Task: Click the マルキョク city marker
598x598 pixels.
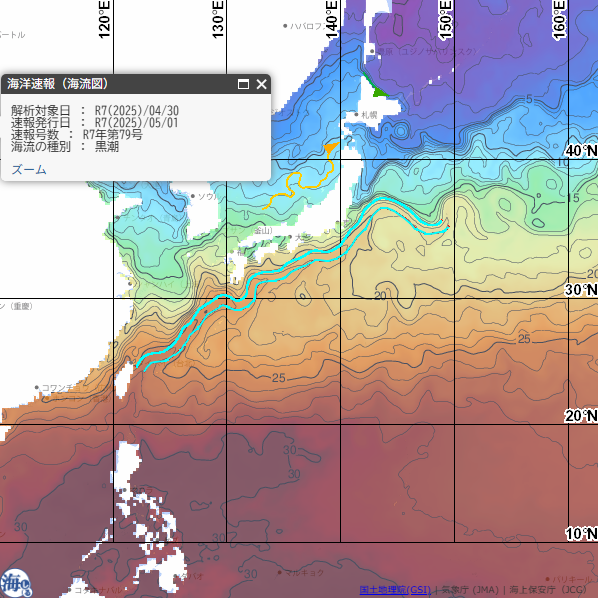Action: pyautogui.click(x=280, y=572)
